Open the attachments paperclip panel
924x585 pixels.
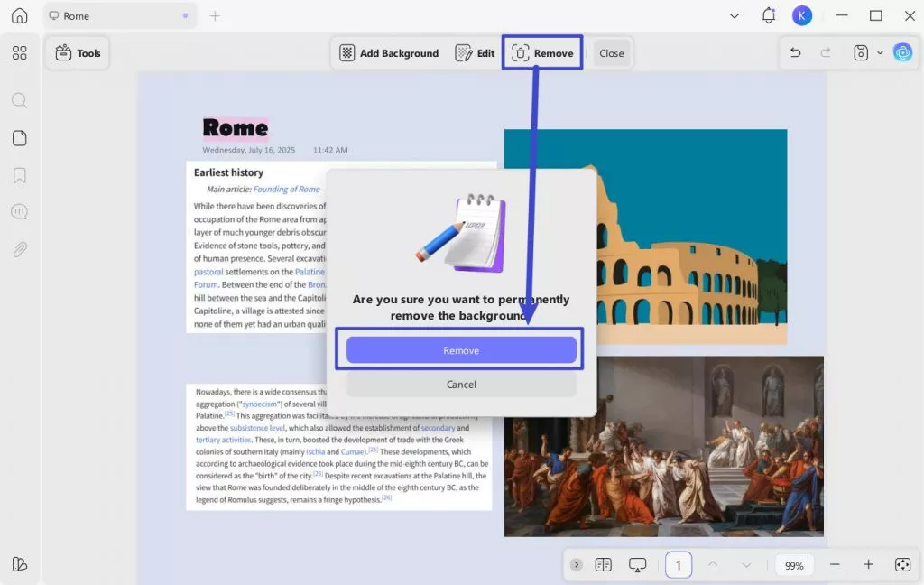[20, 249]
